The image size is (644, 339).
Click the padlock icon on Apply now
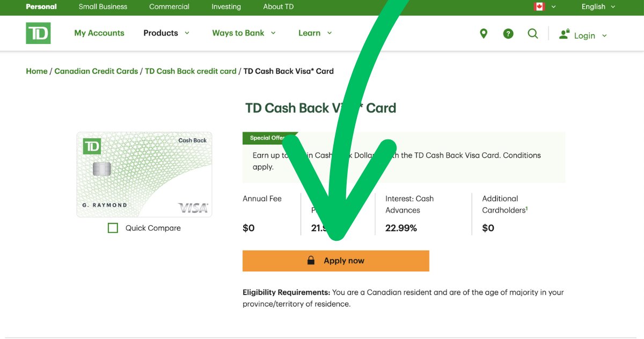tap(311, 261)
